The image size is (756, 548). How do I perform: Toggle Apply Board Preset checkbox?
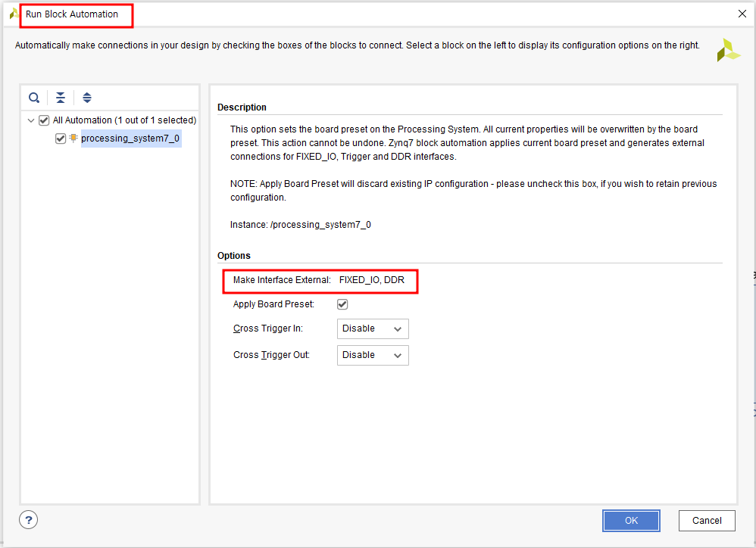(x=342, y=304)
